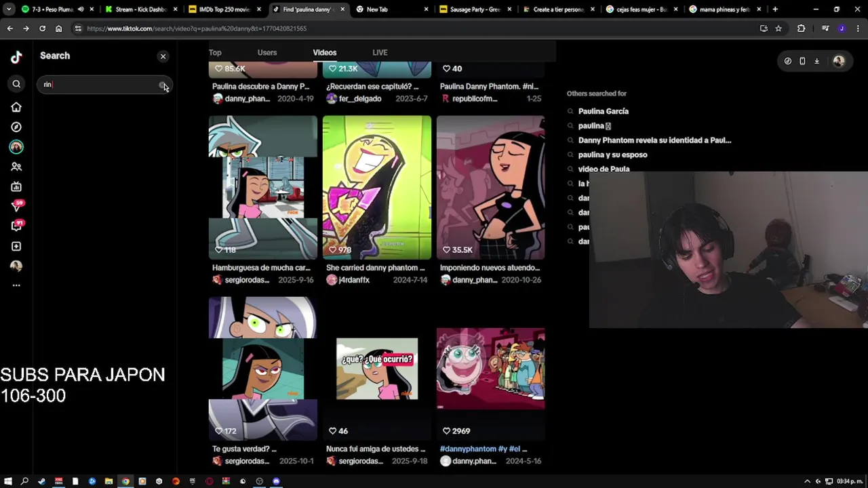Open a new browser tab with plus
The width and height of the screenshot is (868, 488).
click(x=775, y=9)
